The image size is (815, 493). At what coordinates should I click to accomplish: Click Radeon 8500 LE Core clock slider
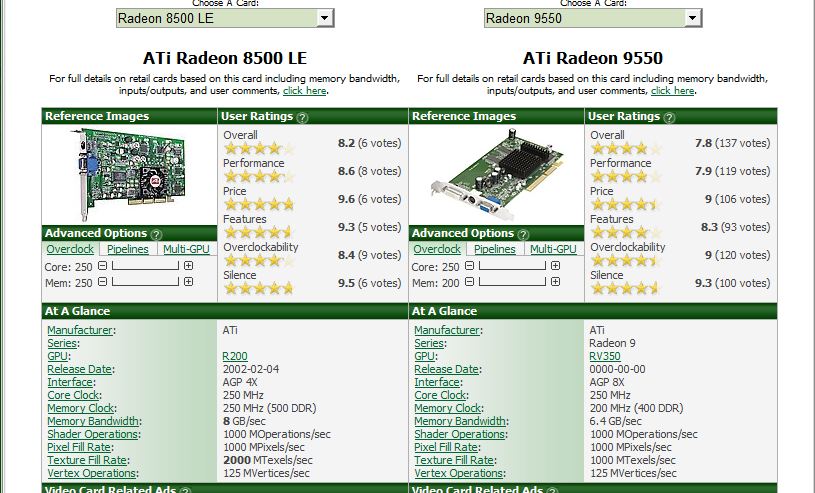tap(146, 266)
